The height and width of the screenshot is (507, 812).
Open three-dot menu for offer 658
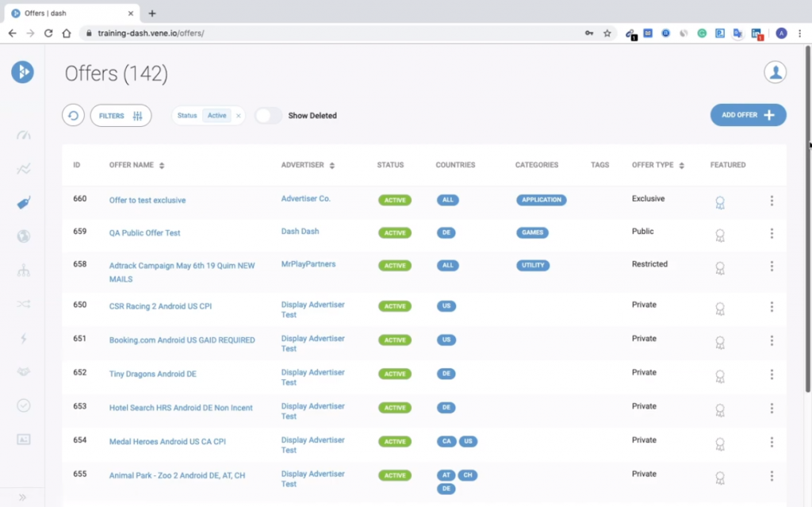[772, 267]
